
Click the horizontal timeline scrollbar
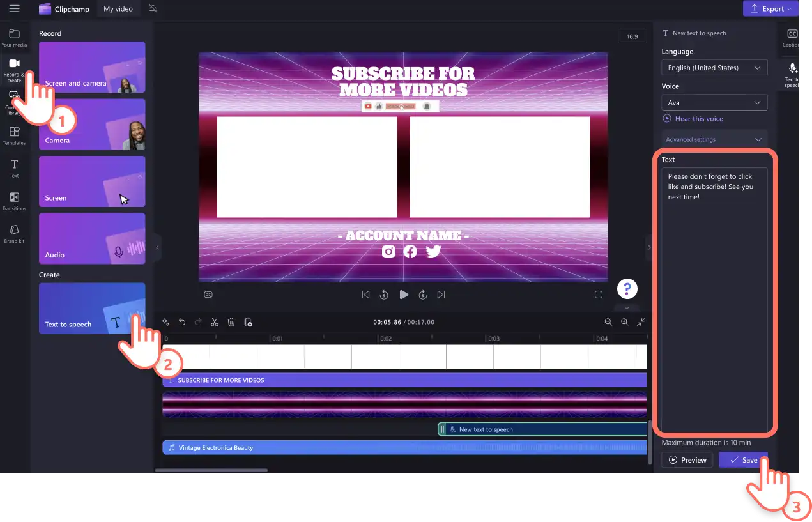pos(211,470)
